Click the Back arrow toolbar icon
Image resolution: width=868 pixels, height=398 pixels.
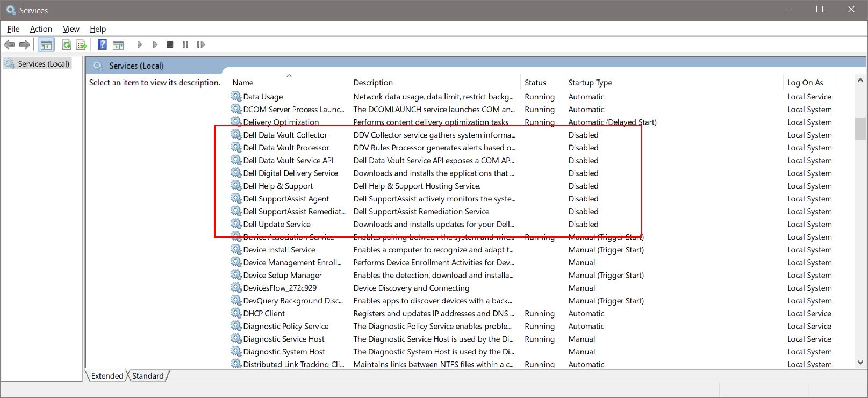tap(9, 45)
